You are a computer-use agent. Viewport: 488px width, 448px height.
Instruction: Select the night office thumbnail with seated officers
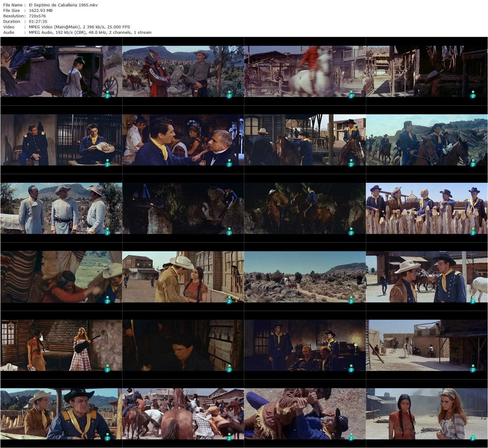point(305,345)
